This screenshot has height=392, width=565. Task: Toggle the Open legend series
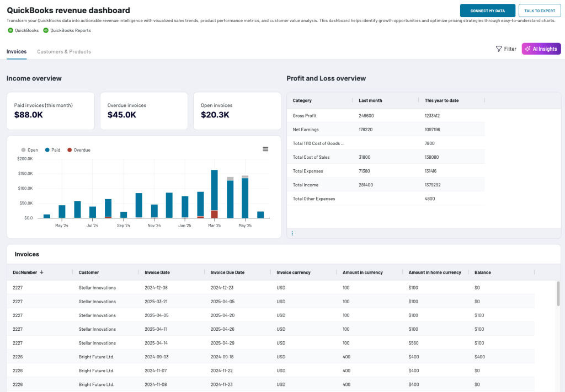point(30,150)
